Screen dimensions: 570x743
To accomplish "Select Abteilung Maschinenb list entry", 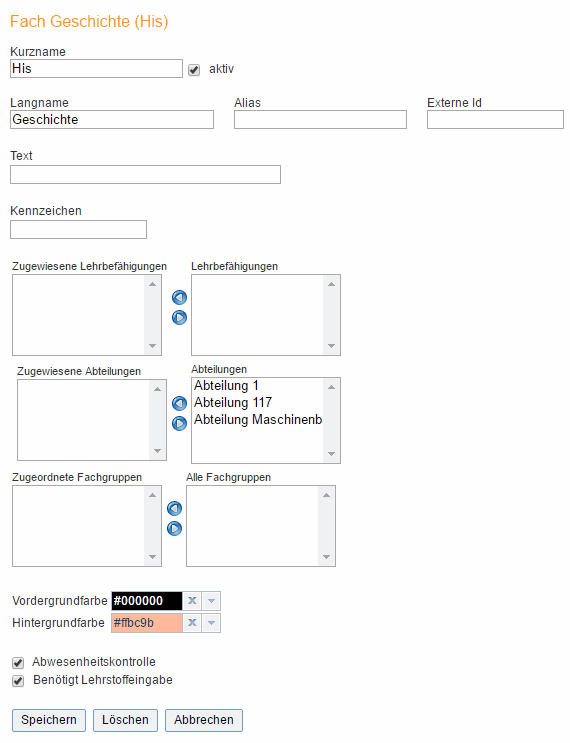I will click(x=258, y=419).
